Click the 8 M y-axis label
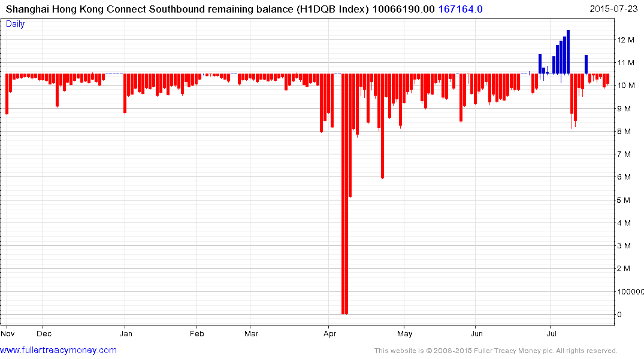This screenshot has height=359, width=644. (624, 132)
